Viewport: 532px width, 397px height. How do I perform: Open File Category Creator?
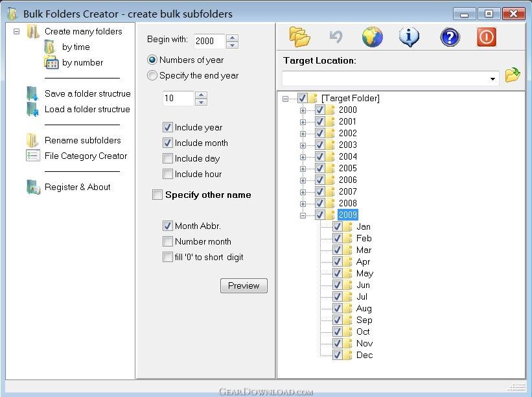pos(86,156)
